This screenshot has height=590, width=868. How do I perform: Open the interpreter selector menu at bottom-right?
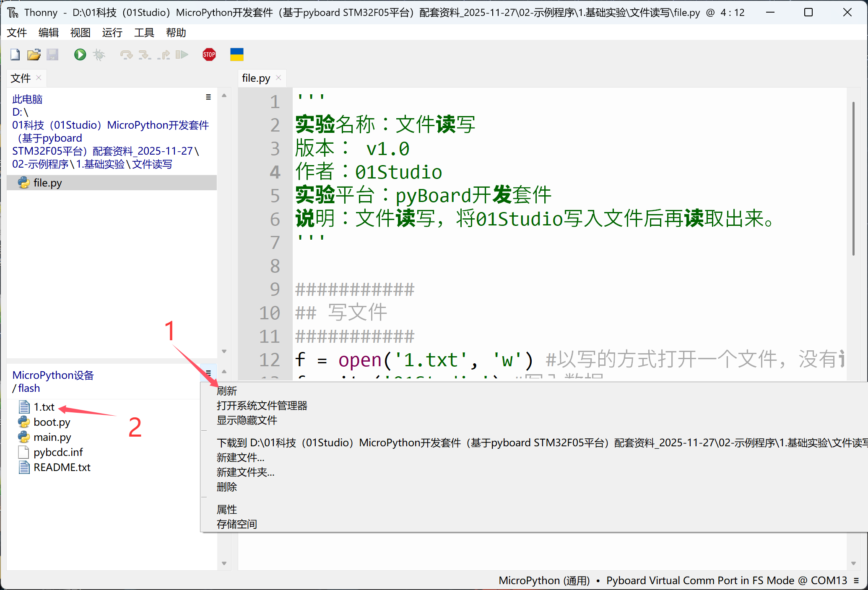tap(856, 580)
